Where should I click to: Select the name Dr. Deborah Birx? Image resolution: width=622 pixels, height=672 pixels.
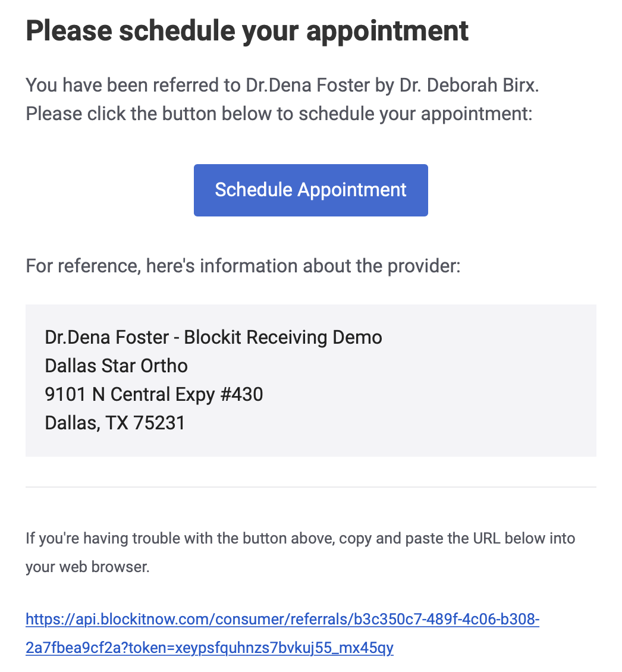click(469, 85)
